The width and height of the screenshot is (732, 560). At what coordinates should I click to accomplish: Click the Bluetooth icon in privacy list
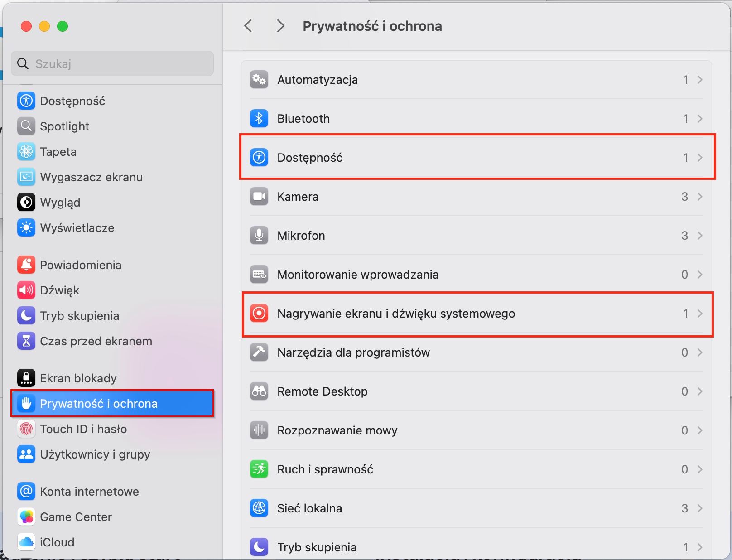pyautogui.click(x=259, y=119)
